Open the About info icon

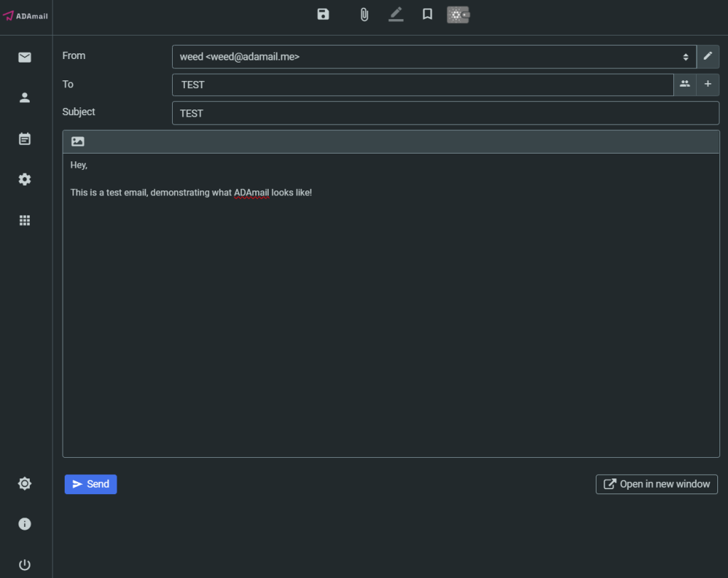point(25,524)
